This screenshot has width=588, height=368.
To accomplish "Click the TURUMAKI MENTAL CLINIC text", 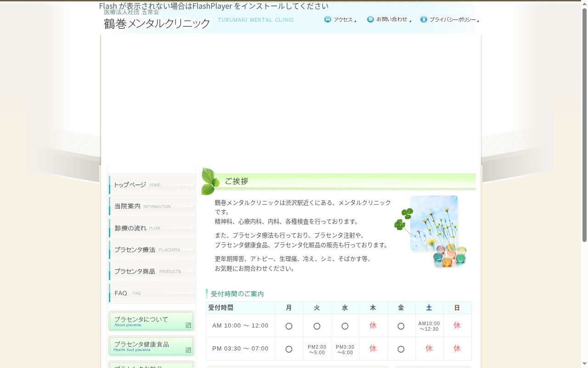I will tap(256, 20).
